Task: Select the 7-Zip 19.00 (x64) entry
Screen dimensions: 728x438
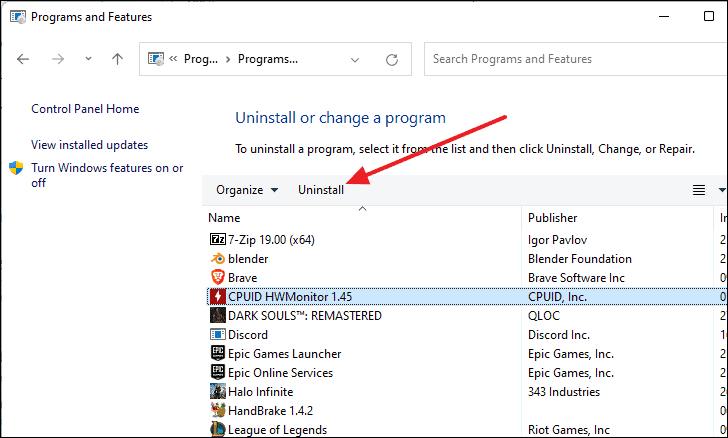Action: coord(271,240)
